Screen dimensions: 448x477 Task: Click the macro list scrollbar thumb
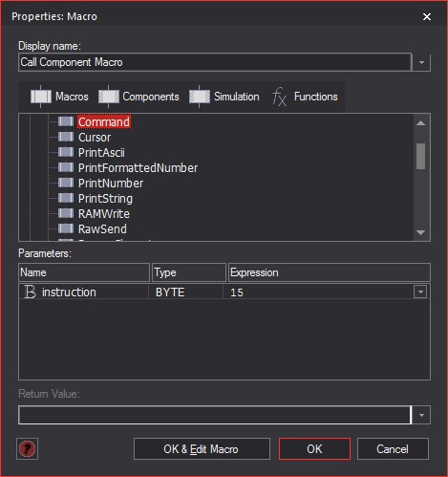point(421,156)
